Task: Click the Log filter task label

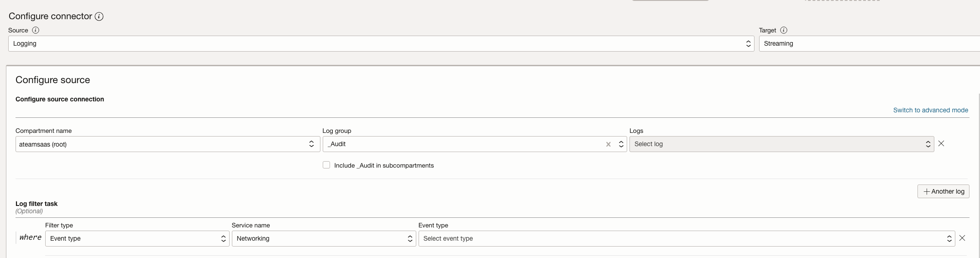Action: (x=37, y=204)
